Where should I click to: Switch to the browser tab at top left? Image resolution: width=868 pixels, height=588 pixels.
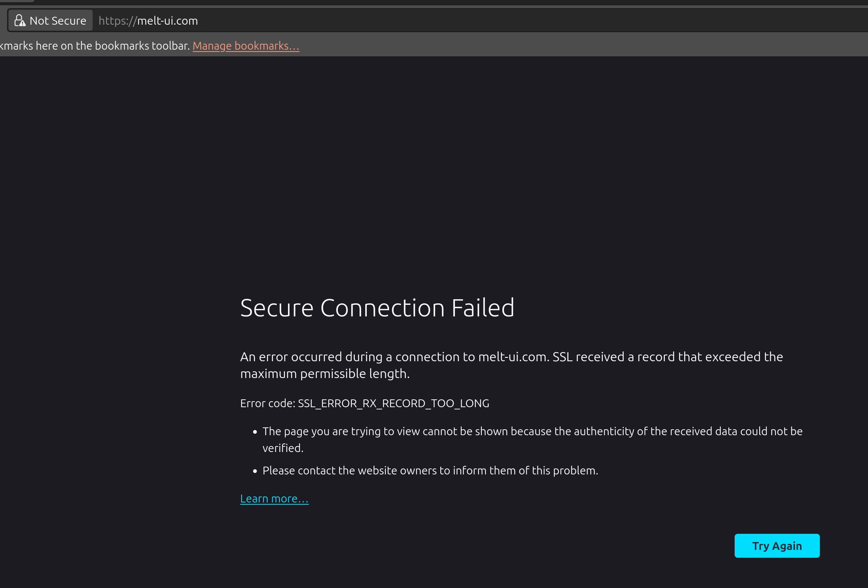[17, 1]
